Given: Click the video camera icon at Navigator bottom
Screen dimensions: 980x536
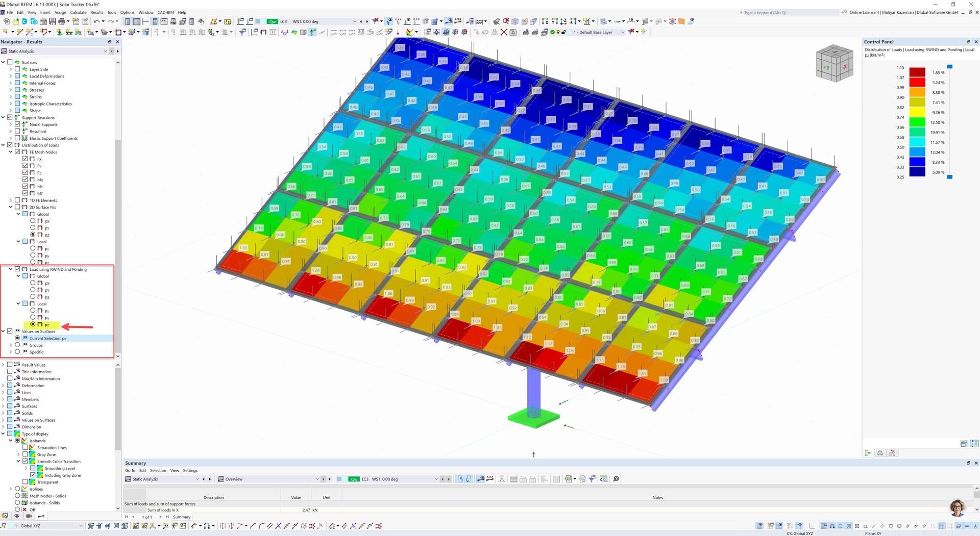Looking at the screenshot, I should point(29,516).
